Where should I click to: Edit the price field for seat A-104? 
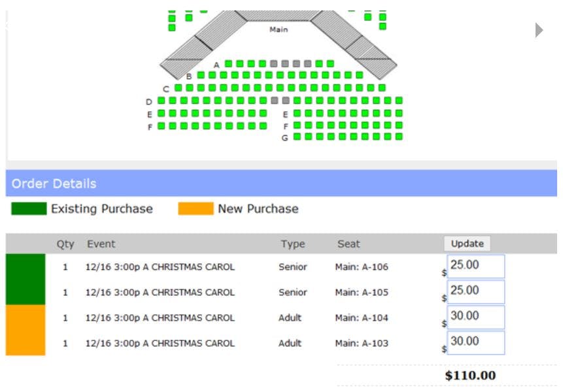click(475, 317)
